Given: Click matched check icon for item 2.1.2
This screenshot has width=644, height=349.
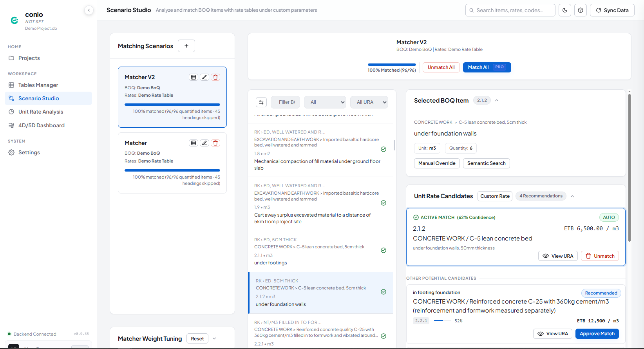Looking at the screenshot, I should tap(384, 292).
